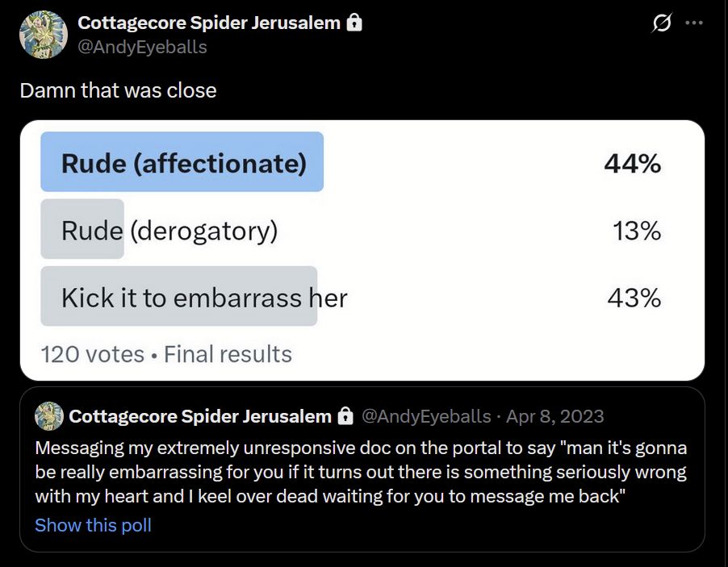The height and width of the screenshot is (567, 728).
Task: Click the 13% result percentage
Action: tap(636, 230)
